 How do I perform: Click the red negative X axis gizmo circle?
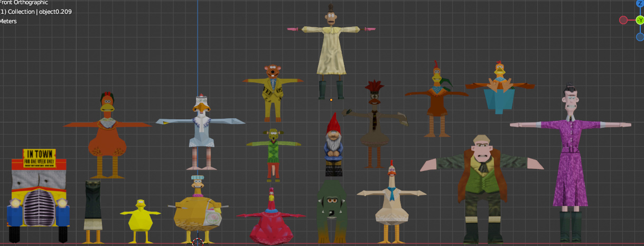pos(623,21)
